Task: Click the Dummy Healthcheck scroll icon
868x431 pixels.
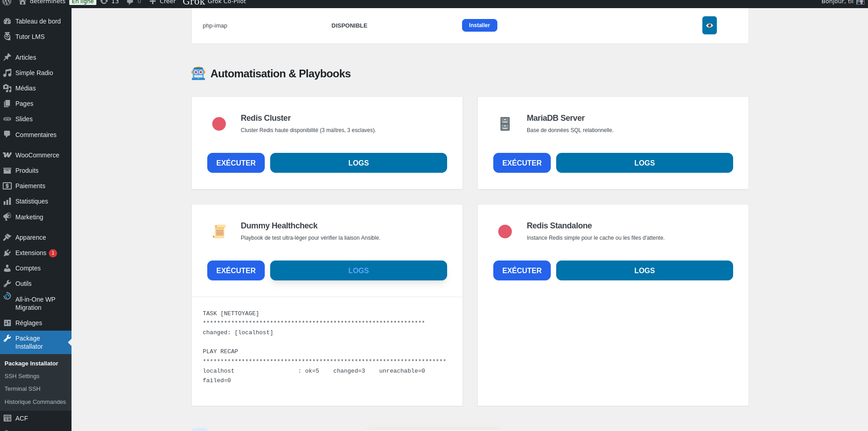Action: (x=219, y=231)
